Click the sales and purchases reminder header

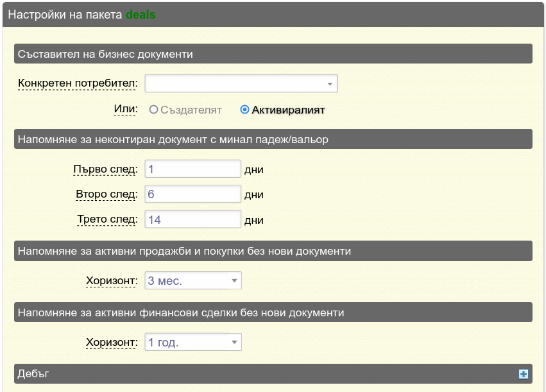pos(273,251)
